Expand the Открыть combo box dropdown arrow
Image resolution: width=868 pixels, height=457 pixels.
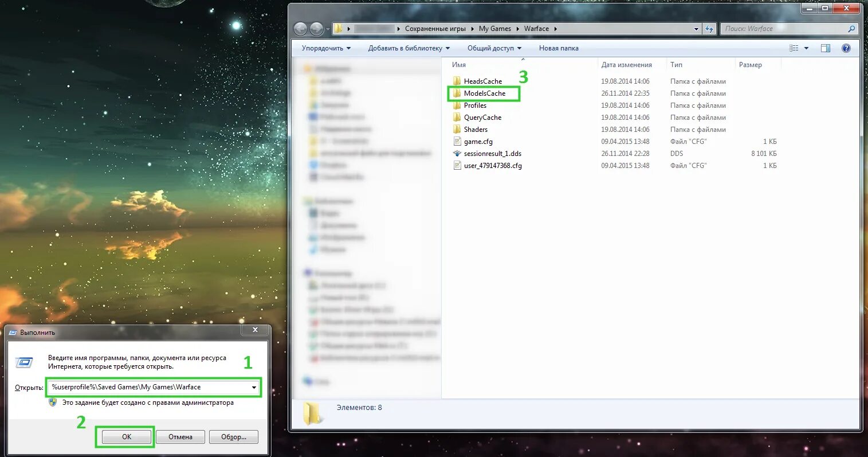click(254, 388)
